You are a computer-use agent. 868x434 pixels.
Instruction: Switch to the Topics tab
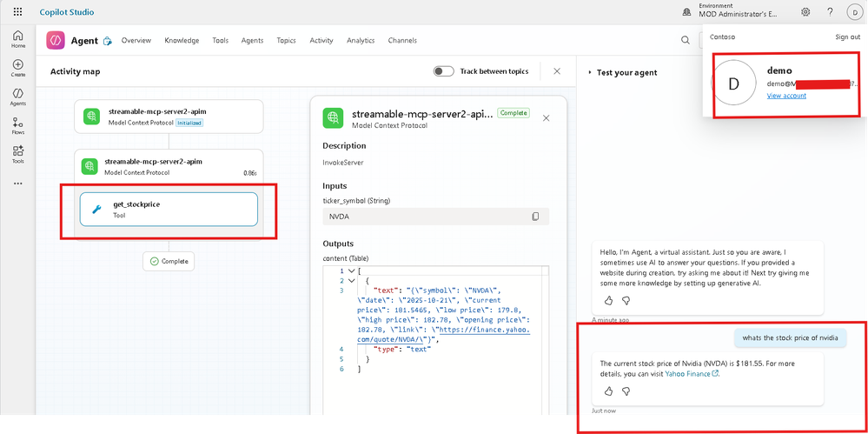[x=286, y=41]
